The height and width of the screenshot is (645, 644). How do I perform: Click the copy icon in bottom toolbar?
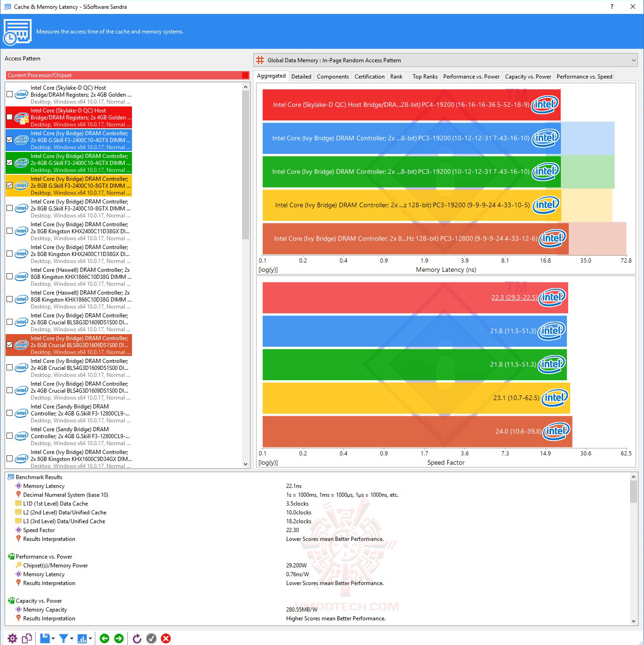(27, 638)
